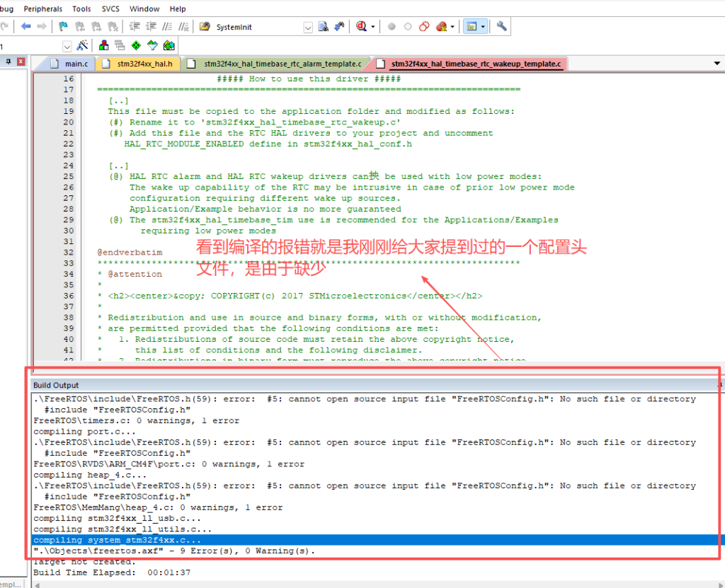This screenshot has width=725, height=588.
Task: Switch to the main.c tab
Action: tap(76, 64)
